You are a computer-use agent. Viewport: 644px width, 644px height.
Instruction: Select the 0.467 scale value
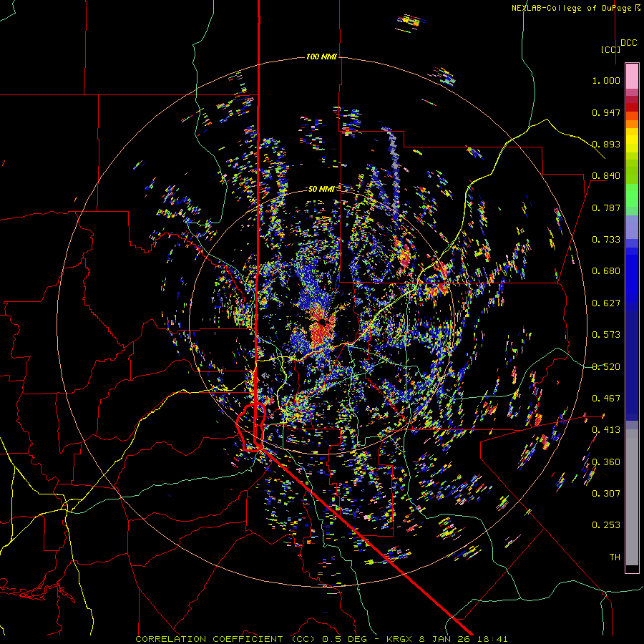(x=606, y=399)
